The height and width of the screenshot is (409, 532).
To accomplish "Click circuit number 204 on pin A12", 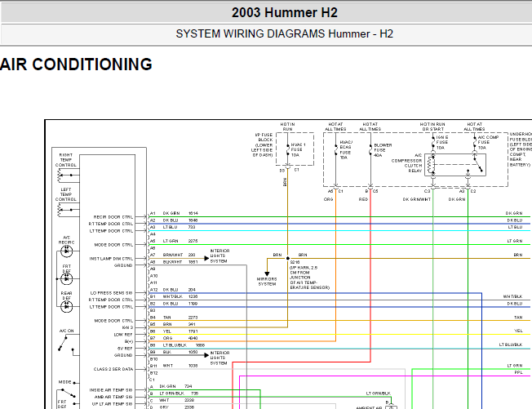I will (192, 290).
